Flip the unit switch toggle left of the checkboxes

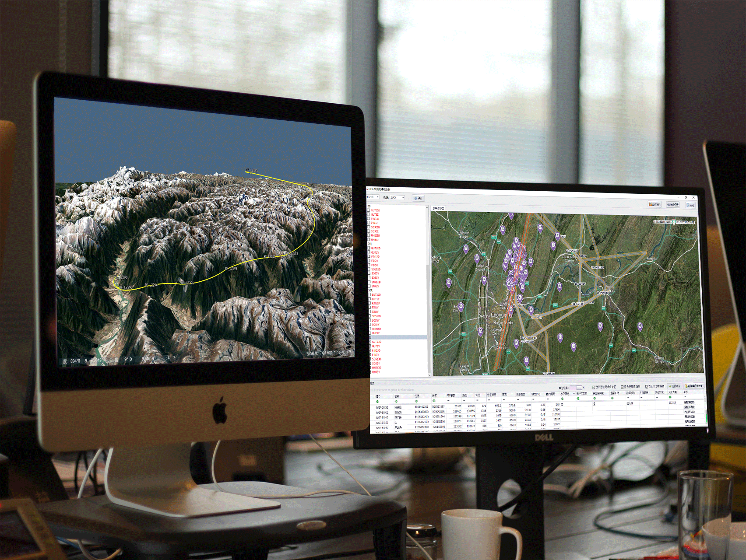pyautogui.click(x=576, y=388)
